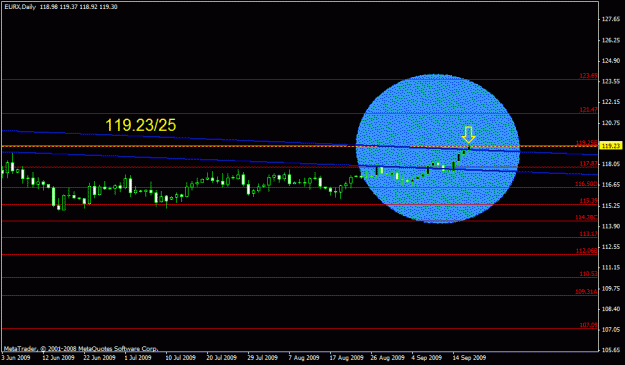Select the yellow 119.23/25 text label
The width and height of the screenshot is (625, 365).
tap(141, 125)
